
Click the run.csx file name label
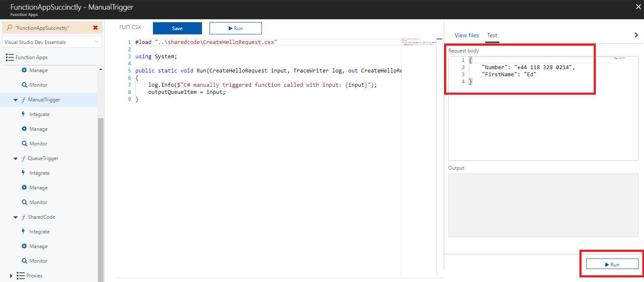130,27
